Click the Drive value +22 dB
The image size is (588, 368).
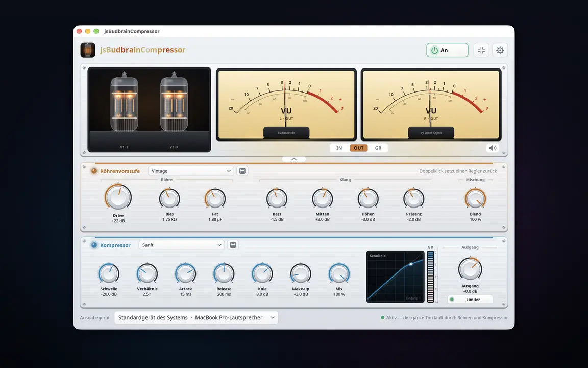(x=118, y=221)
